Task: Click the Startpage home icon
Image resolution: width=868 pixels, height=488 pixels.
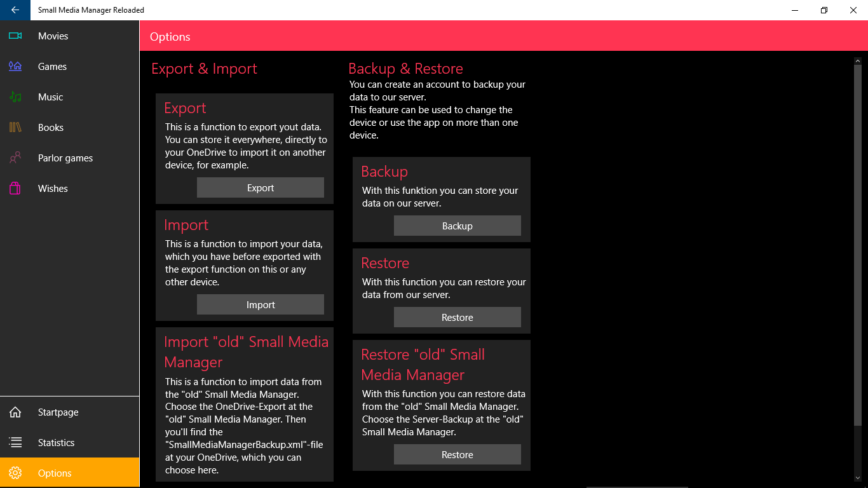Action: 15,412
